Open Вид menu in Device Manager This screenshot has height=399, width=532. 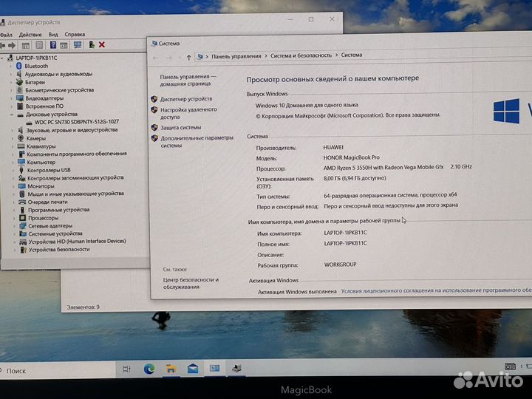pos(53,34)
